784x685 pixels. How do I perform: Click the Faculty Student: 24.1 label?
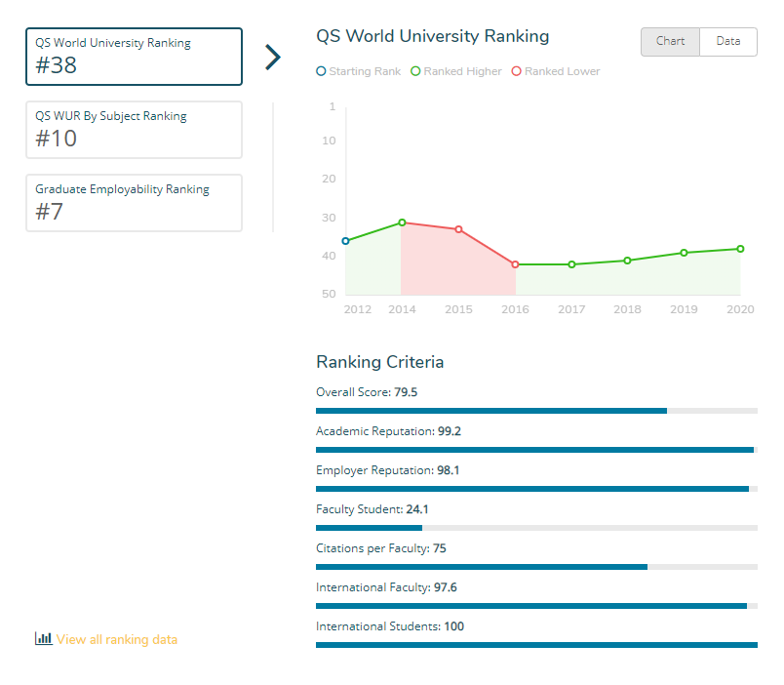tap(372, 509)
